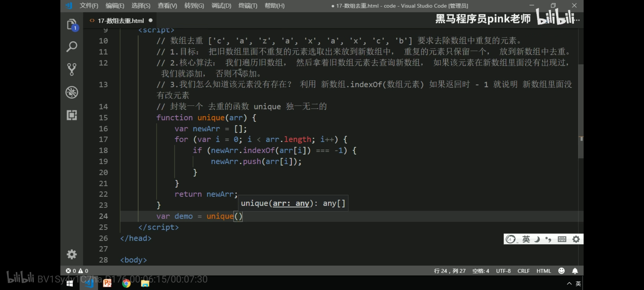Open the Extensions view icon
The image size is (644, 290).
pos(72,115)
